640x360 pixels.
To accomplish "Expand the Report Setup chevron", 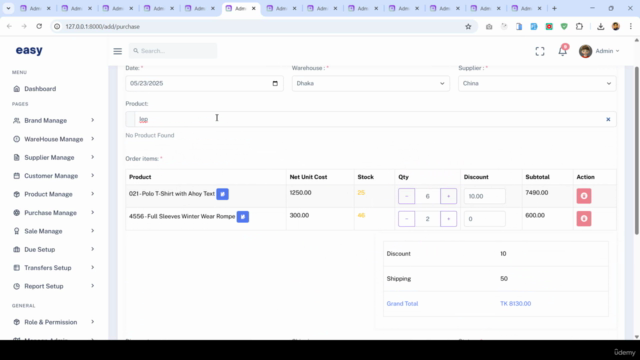I will (93, 286).
